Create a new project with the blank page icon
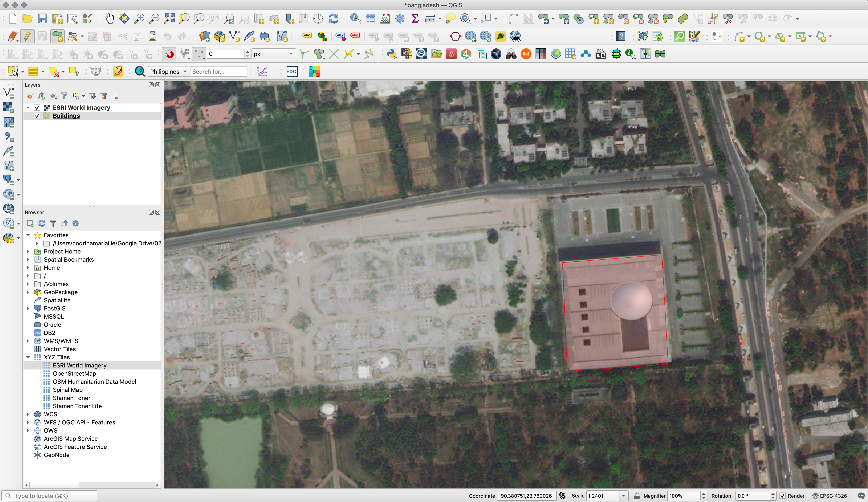This screenshot has width=868, height=502. tap(12, 18)
